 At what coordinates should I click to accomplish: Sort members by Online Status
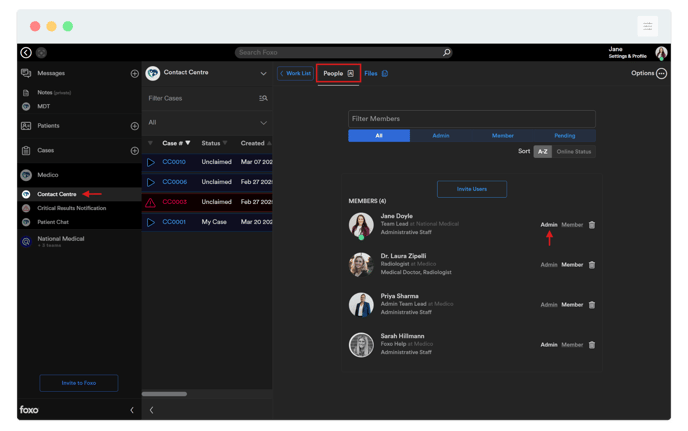click(573, 151)
